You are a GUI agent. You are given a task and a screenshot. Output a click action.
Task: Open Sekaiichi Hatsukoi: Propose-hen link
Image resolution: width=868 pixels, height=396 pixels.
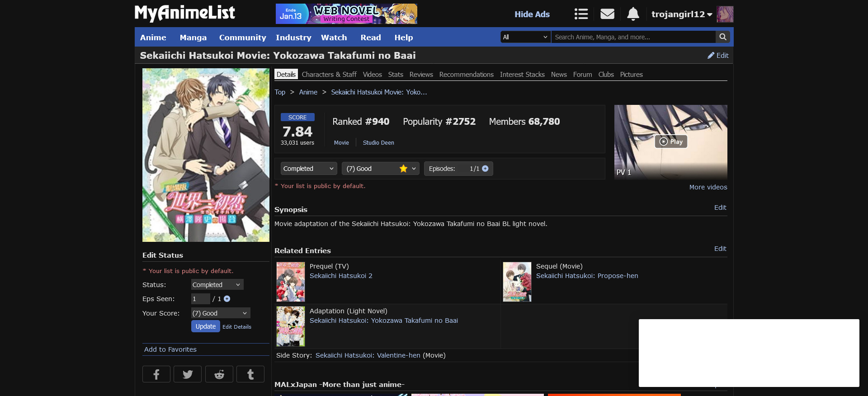tap(587, 276)
